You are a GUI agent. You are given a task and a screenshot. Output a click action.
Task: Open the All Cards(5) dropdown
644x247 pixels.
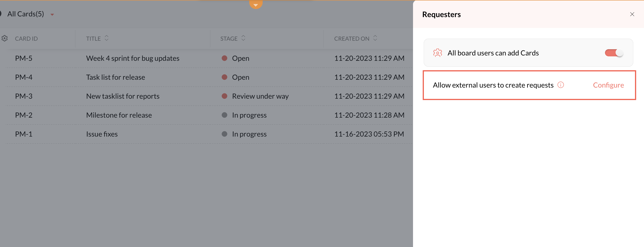[x=52, y=15]
